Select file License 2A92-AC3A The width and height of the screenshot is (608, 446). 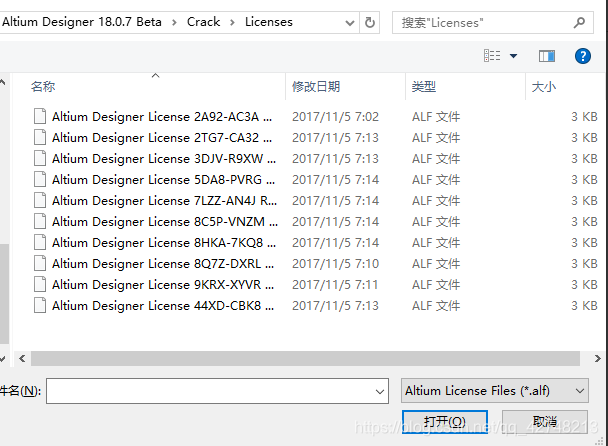[162, 117]
